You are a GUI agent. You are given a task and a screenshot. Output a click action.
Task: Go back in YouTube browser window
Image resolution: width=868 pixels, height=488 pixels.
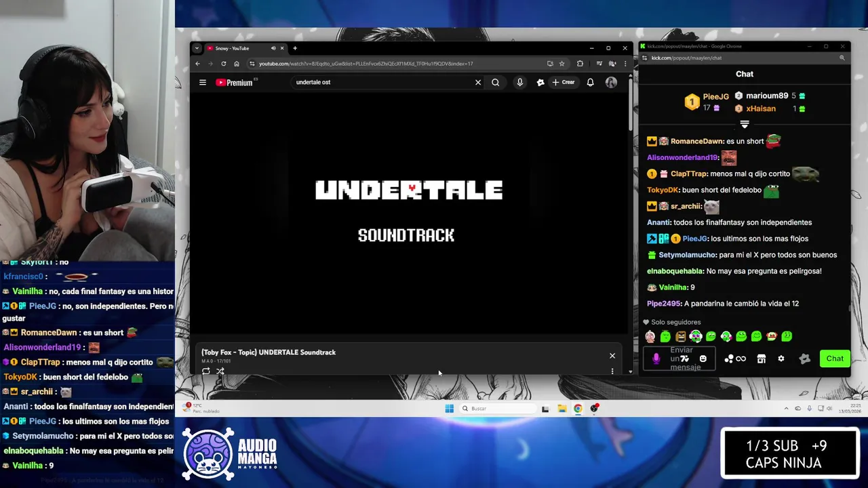(x=197, y=64)
